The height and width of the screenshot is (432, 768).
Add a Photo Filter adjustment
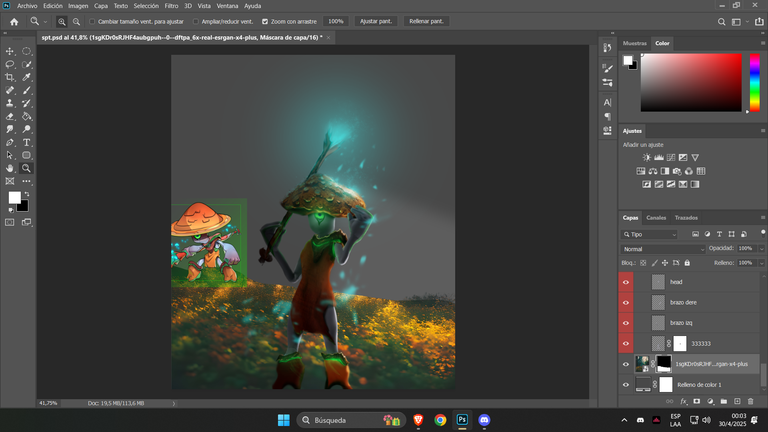[x=677, y=171]
